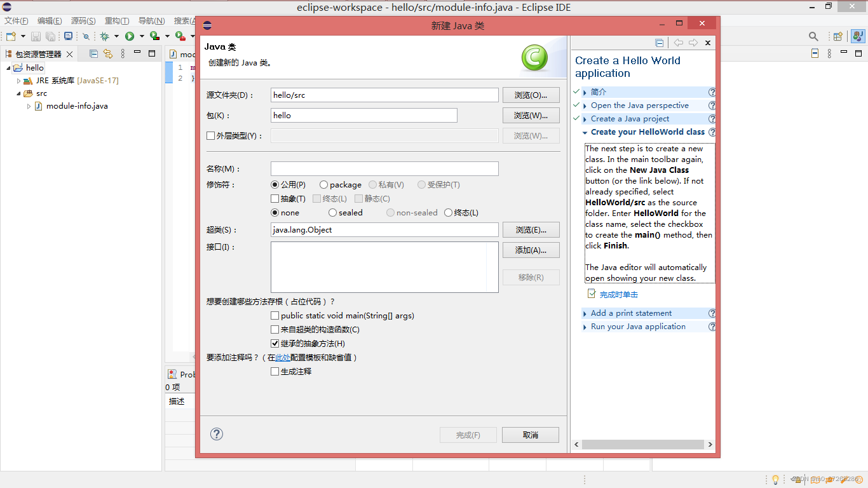868x488 pixels.
Task: Click the green bug Debug icon
Action: coord(105,36)
